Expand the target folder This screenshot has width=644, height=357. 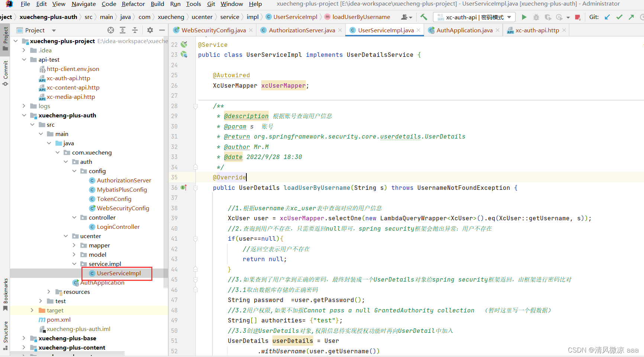[x=32, y=310]
